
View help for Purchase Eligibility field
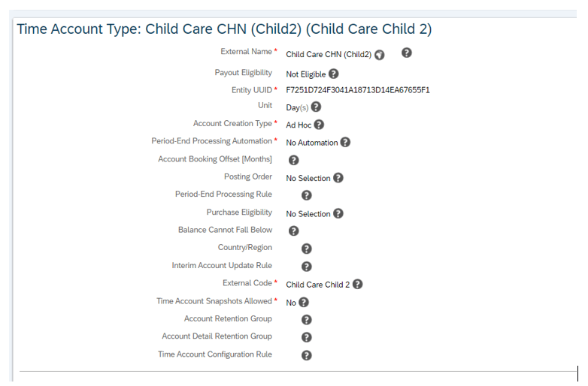click(338, 213)
